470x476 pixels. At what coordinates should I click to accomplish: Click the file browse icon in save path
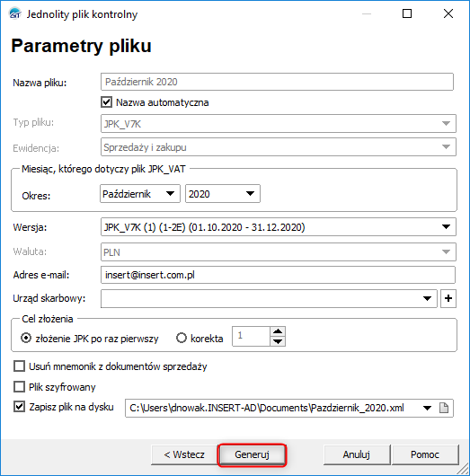(444, 408)
